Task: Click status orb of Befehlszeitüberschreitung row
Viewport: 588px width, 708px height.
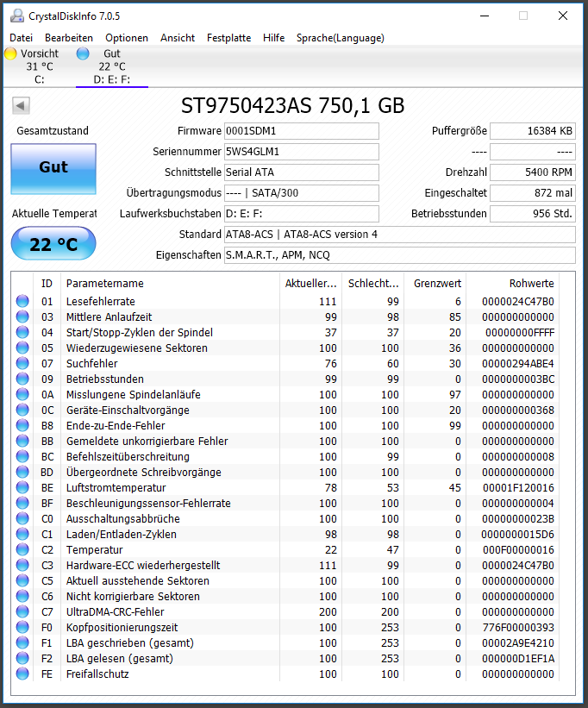Action: (x=22, y=456)
